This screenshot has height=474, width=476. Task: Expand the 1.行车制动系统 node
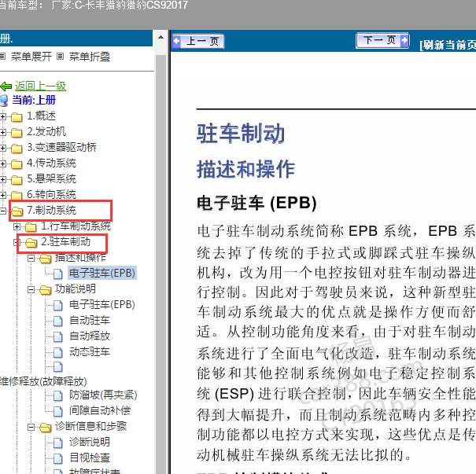pyautogui.click(x=17, y=226)
